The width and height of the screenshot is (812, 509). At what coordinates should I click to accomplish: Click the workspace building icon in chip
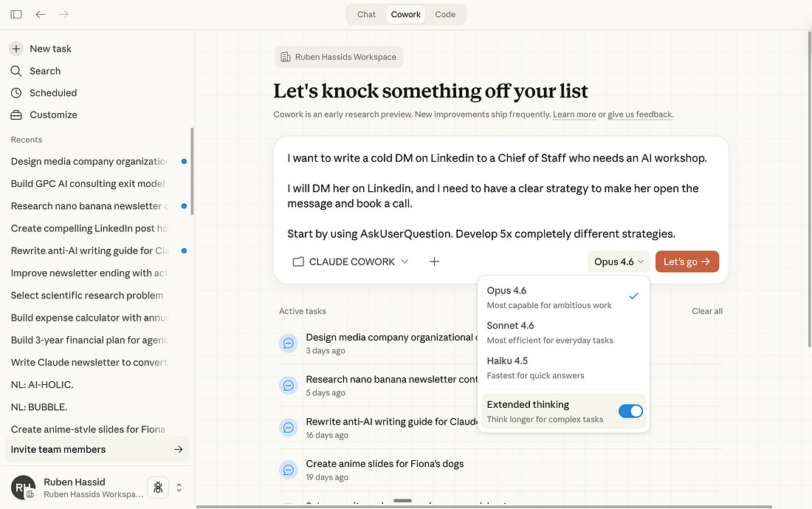point(286,57)
